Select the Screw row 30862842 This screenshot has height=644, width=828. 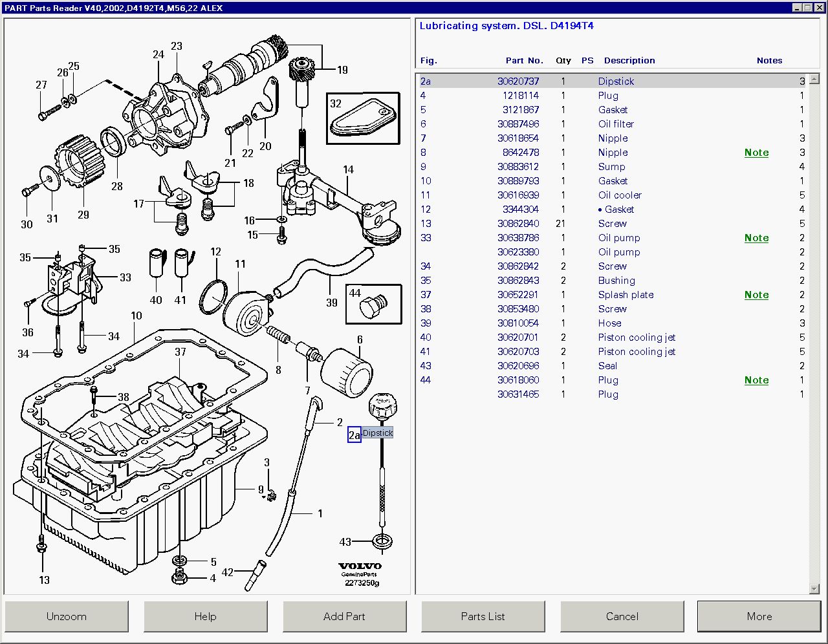[x=612, y=266]
